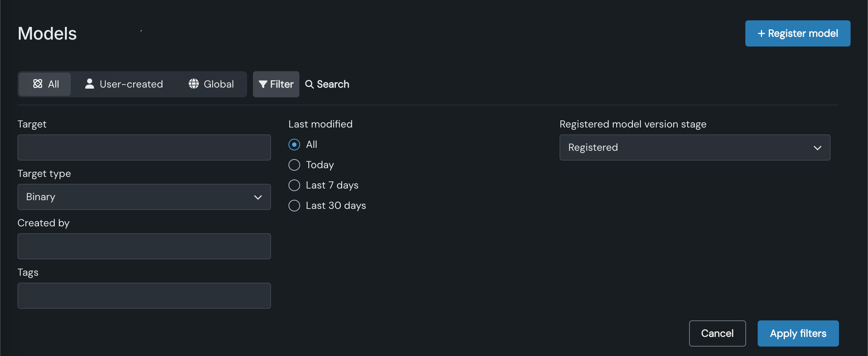Cancel the filter changes

pos(717,333)
